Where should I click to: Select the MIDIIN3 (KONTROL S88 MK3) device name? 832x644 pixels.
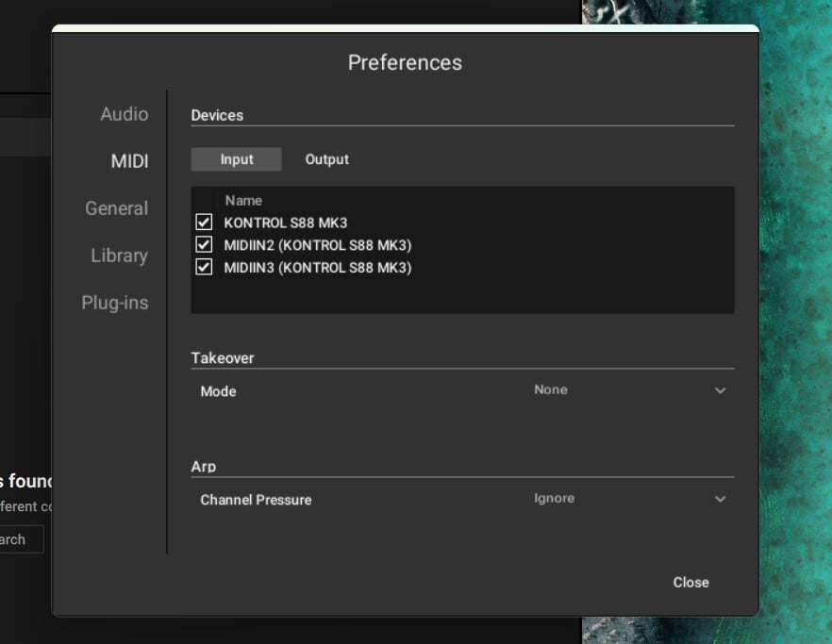click(318, 268)
